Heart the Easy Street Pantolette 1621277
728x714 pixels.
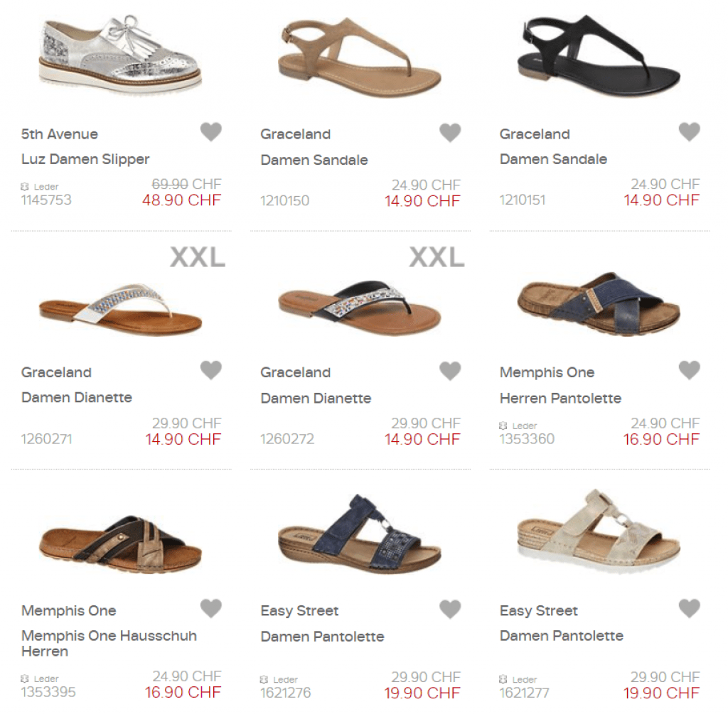click(x=689, y=609)
